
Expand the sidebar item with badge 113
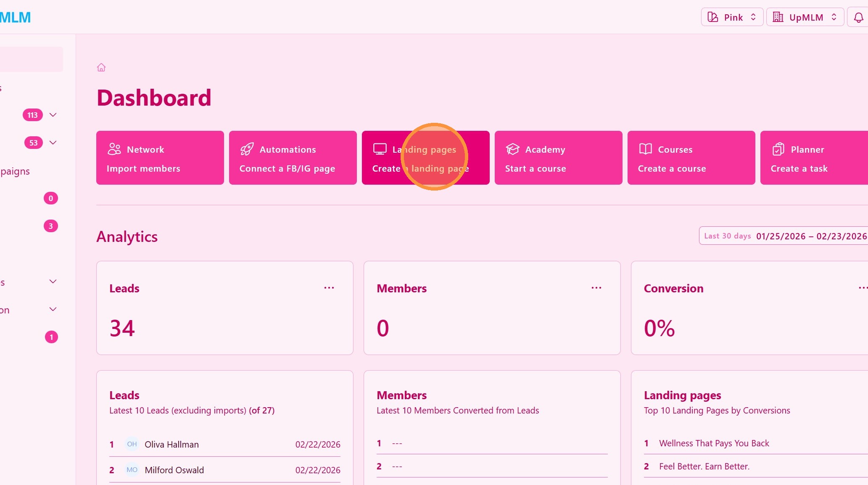point(53,115)
